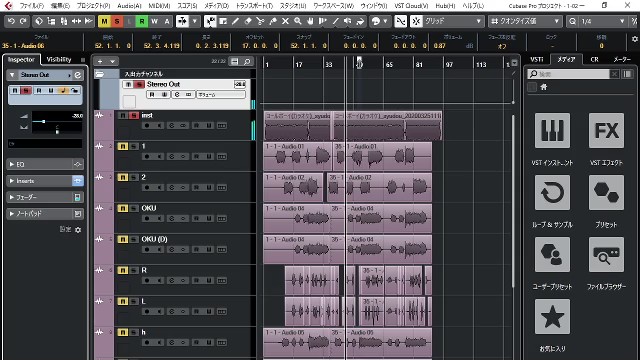The height and width of the screenshot is (360, 640).
Task: Click the Edit Channel Settings 'e' icon in Inspector
Action: click(78, 75)
